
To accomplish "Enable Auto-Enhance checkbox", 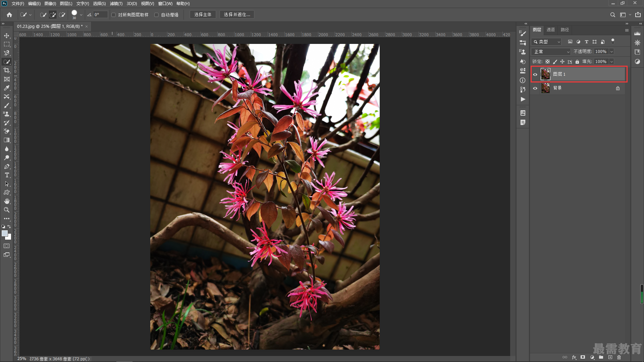I will [x=156, y=15].
